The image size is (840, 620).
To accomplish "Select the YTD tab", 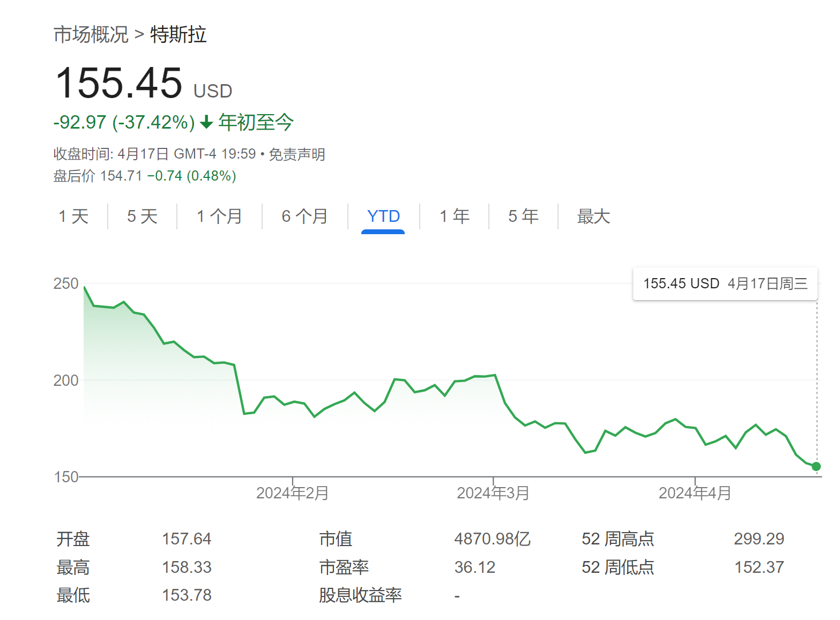I will click(383, 216).
